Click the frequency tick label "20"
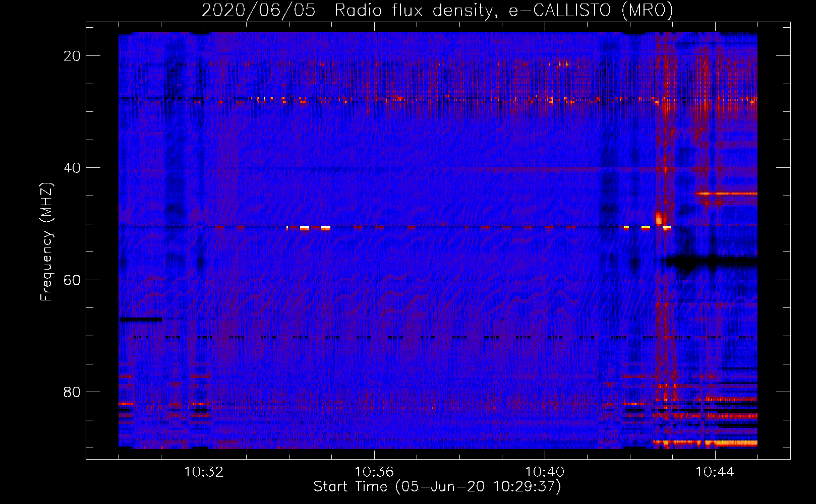The width and height of the screenshot is (816, 504). [x=73, y=56]
